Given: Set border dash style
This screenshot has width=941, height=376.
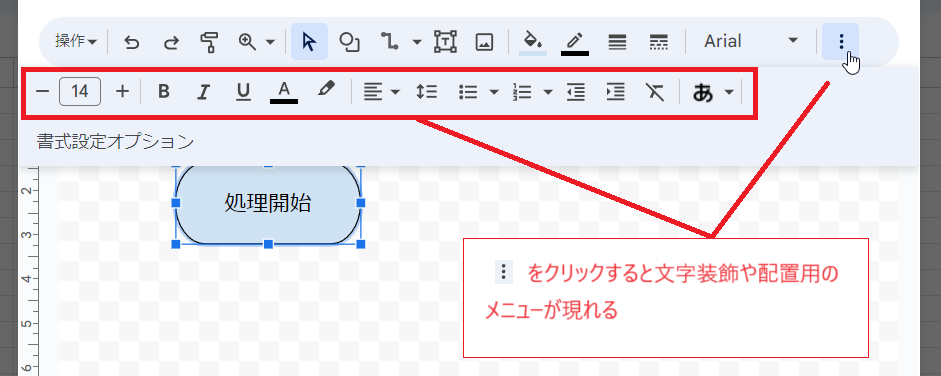Looking at the screenshot, I should tap(659, 41).
